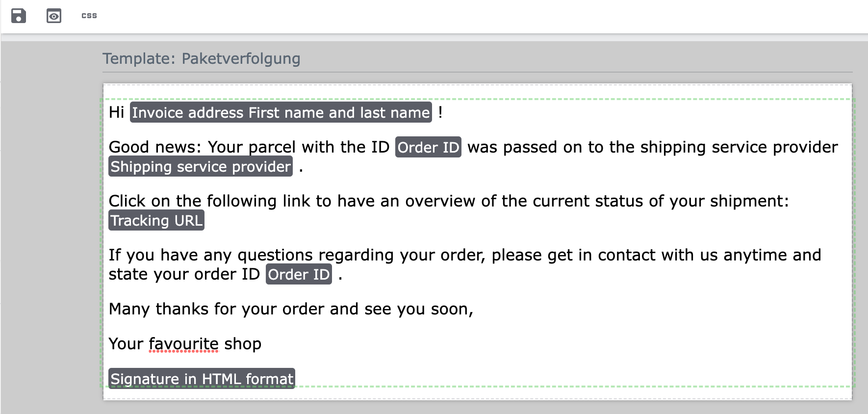Open the CSS editor button

89,16
